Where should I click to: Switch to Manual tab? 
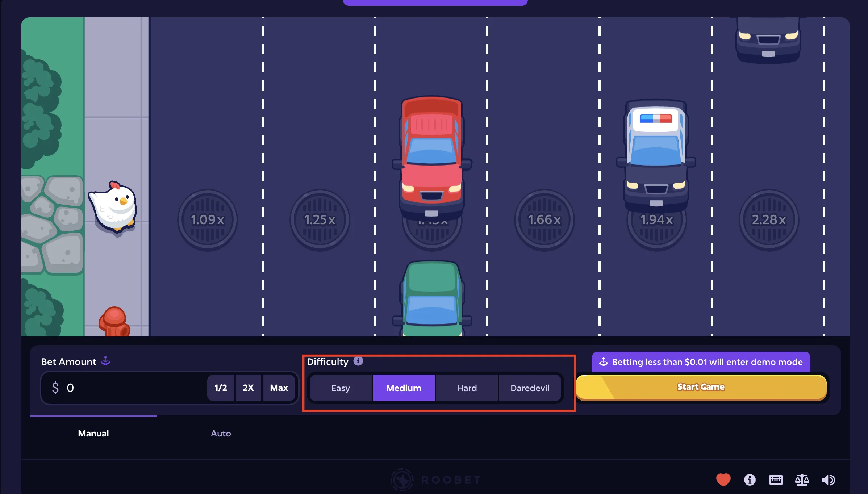[93, 433]
